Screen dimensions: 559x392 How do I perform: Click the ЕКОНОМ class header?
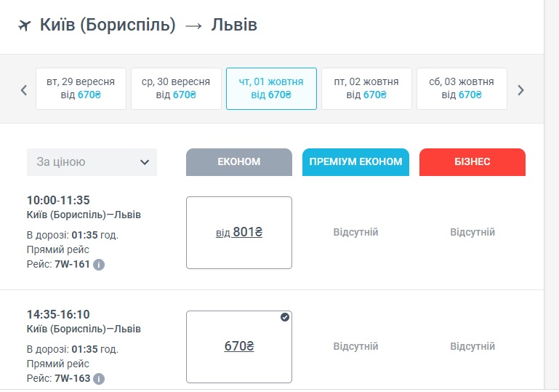[x=239, y=162]
